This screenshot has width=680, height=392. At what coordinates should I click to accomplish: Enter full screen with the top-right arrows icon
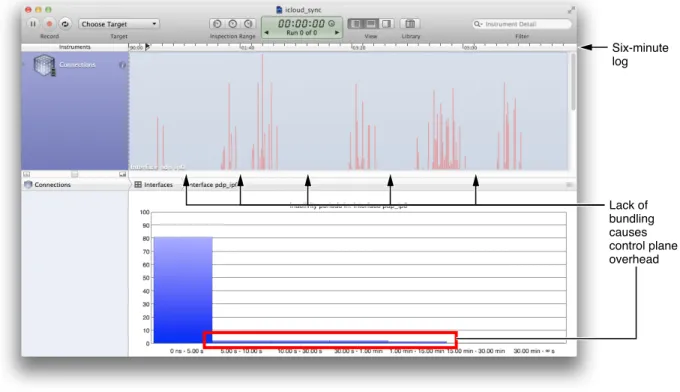tap(571, 10)
